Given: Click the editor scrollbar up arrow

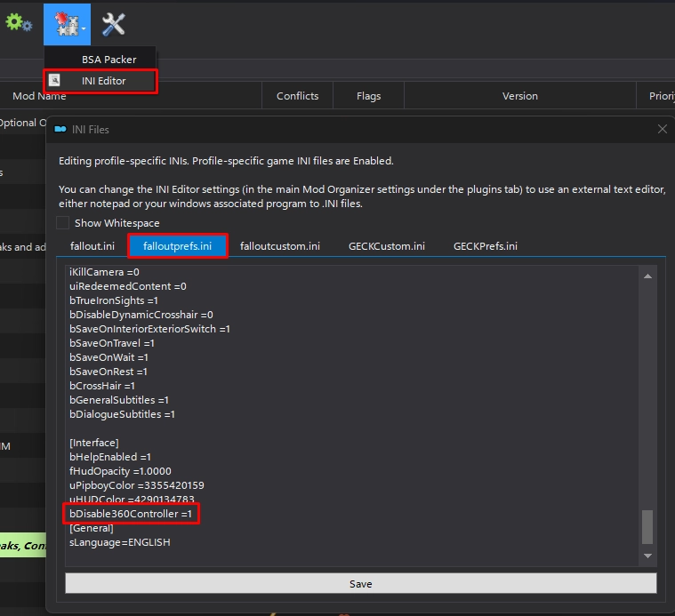Looking at the screenshot, I should 647,276.
